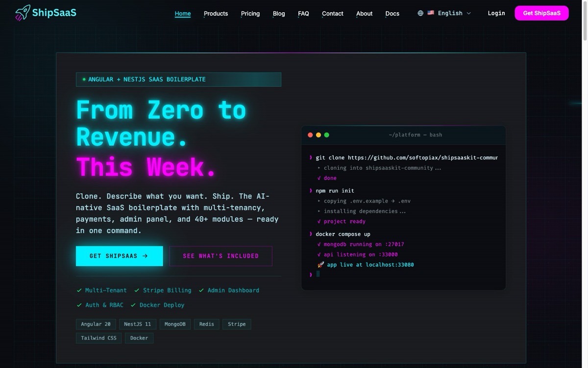Viewport: 588px width, 368px height.
Task: Select the NestJS 11 tech tag
Action: [x=138, y=324]
